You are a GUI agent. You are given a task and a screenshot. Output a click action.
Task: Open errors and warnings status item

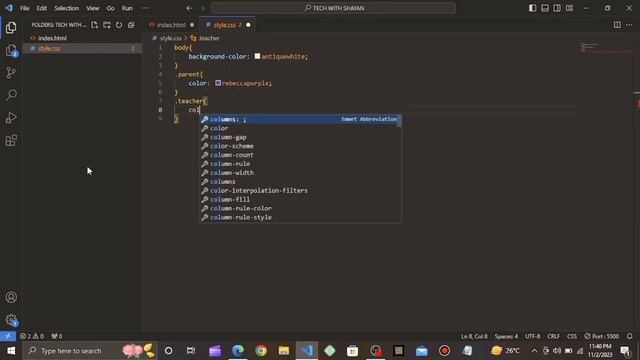point(32,336)
